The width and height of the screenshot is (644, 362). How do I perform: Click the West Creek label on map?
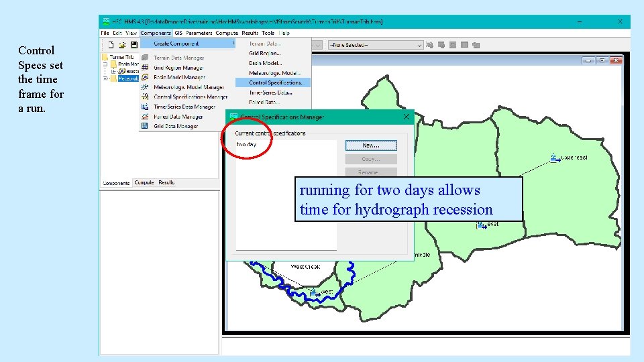click(x=305, y=267)
